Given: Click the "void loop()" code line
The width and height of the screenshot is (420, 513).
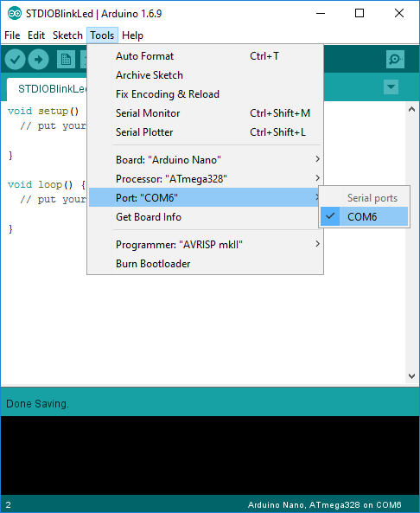Looking at the screenshot, I should 47,185.
